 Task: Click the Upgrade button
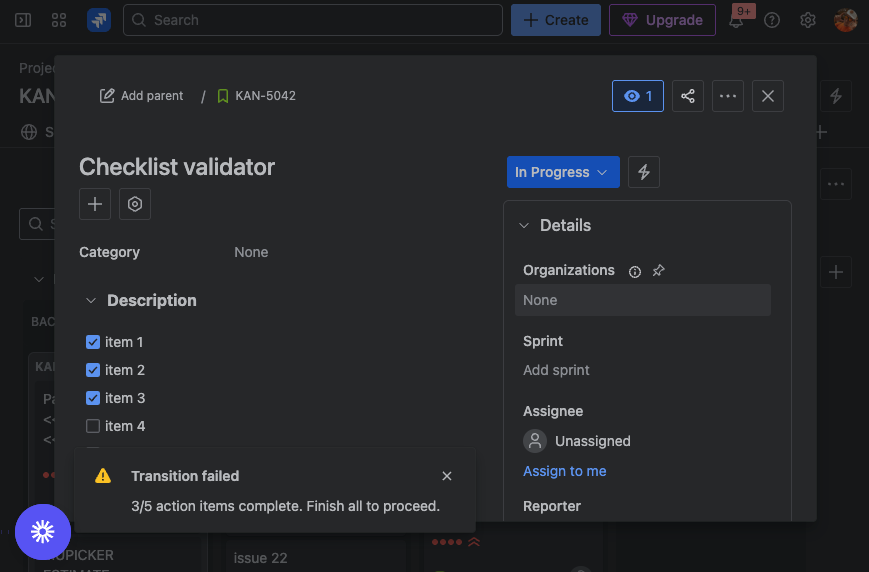coord(663,20)
